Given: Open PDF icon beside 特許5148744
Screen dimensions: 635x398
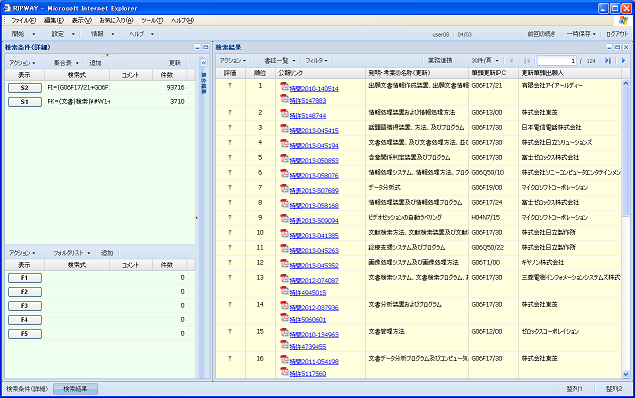Looking at the screenshot, I should click(284, 113).
